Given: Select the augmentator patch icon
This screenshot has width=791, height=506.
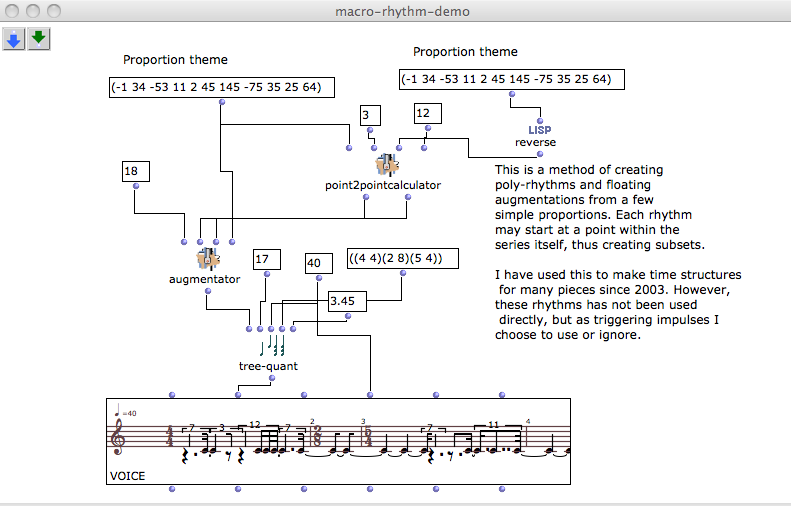Looking at the screenshot, I should pos(207,260).
